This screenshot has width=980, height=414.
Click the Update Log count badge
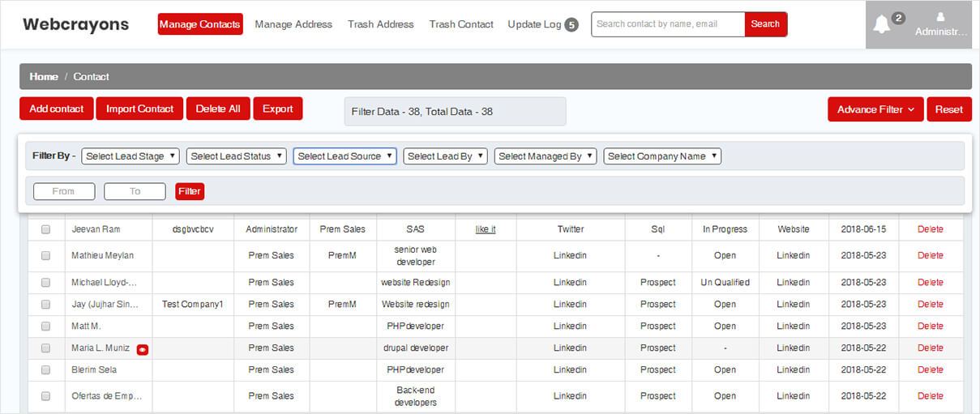571,25
